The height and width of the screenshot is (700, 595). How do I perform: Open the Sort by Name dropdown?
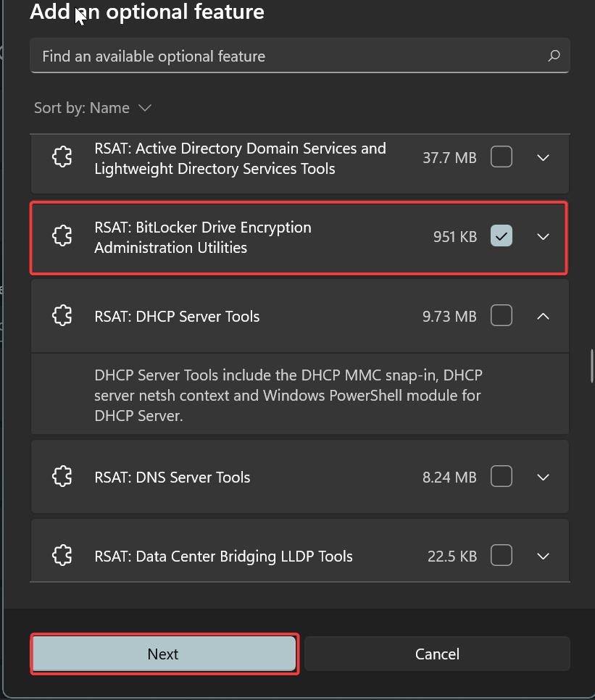click(x=93, y=107)
